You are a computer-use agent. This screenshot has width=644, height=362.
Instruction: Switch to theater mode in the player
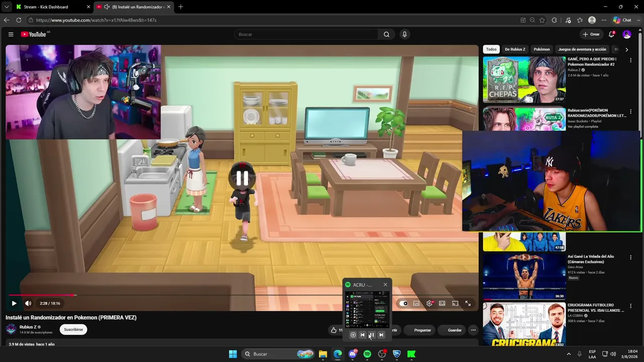click(442, 303)
